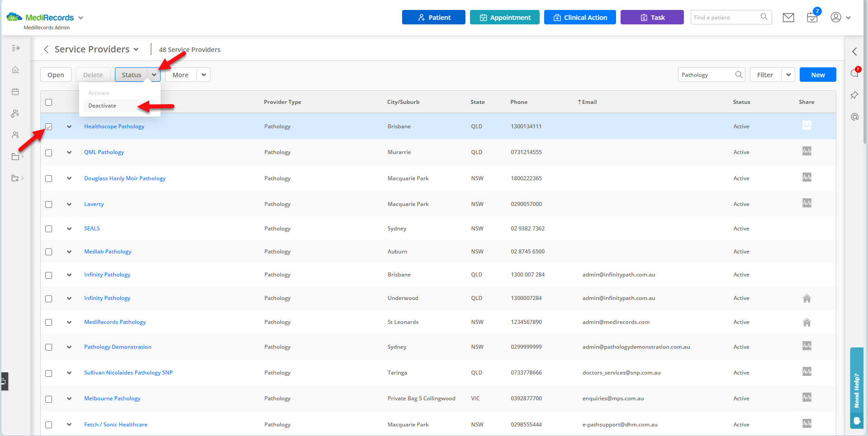Expand the SEALS row chevron
The image size is (868, 436).
pos(69,229)
